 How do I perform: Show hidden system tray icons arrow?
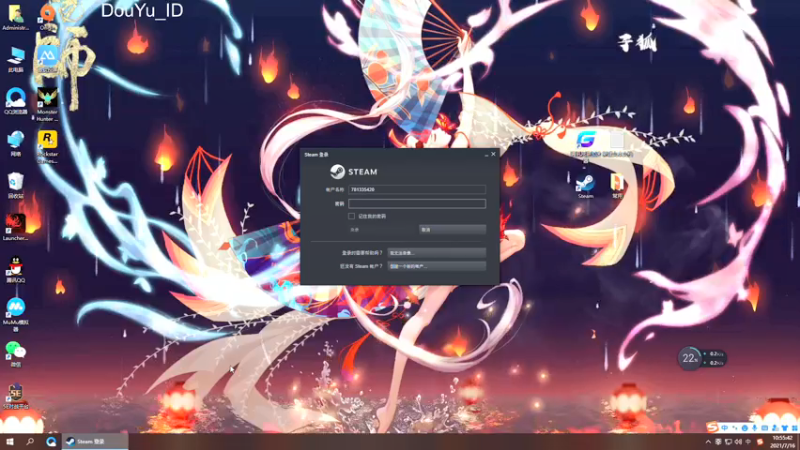[x=708, y=442]
